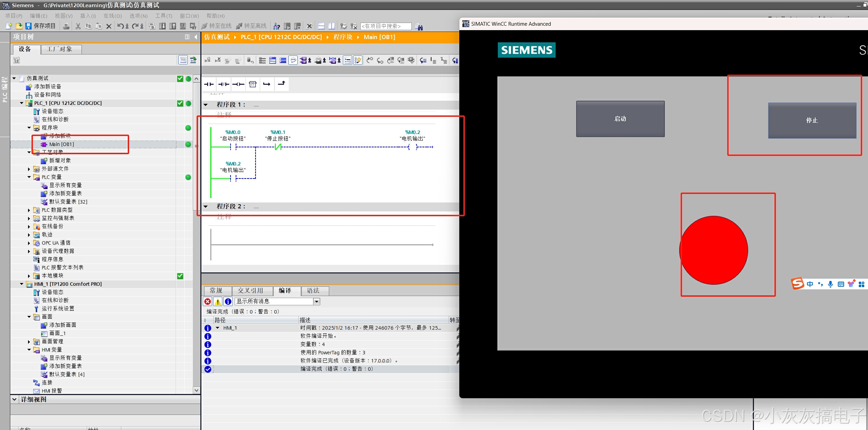Click the Cut scissors icon
868x430 pixels.
[78, 26]
